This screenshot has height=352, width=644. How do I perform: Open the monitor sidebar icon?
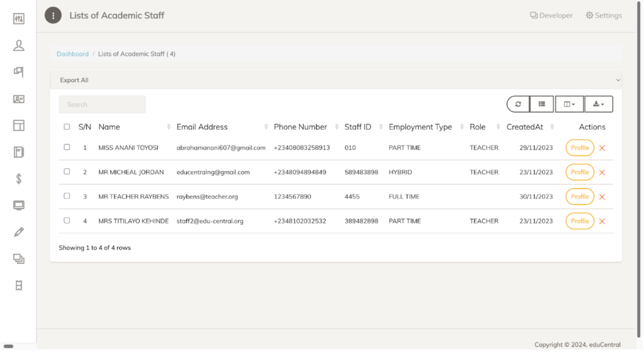[x=19, y=206]
